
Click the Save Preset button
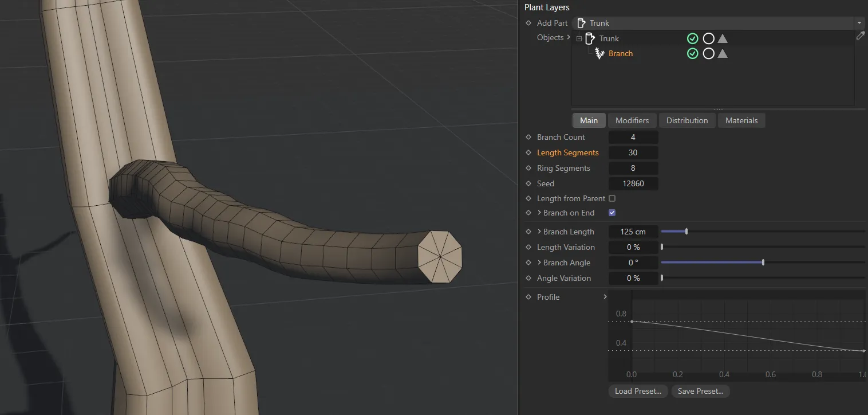pyautogui.click(x=700, y=391)
